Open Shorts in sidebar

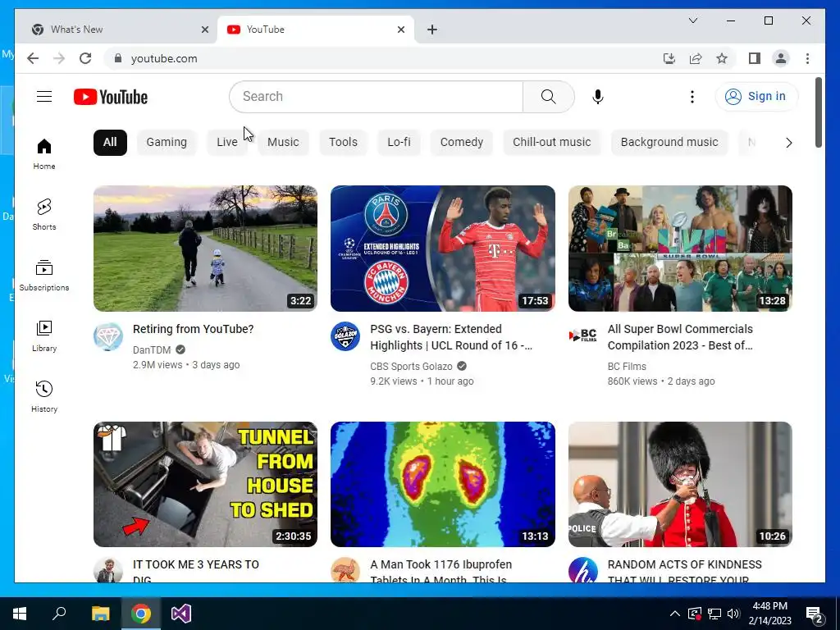coord(44,214)
